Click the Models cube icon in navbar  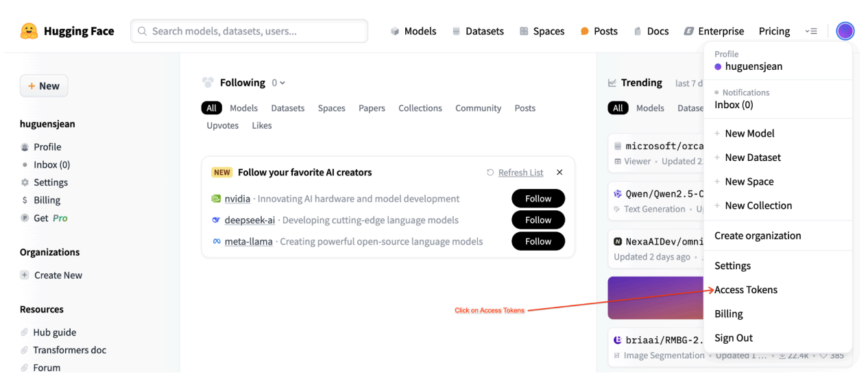point(395,32)
